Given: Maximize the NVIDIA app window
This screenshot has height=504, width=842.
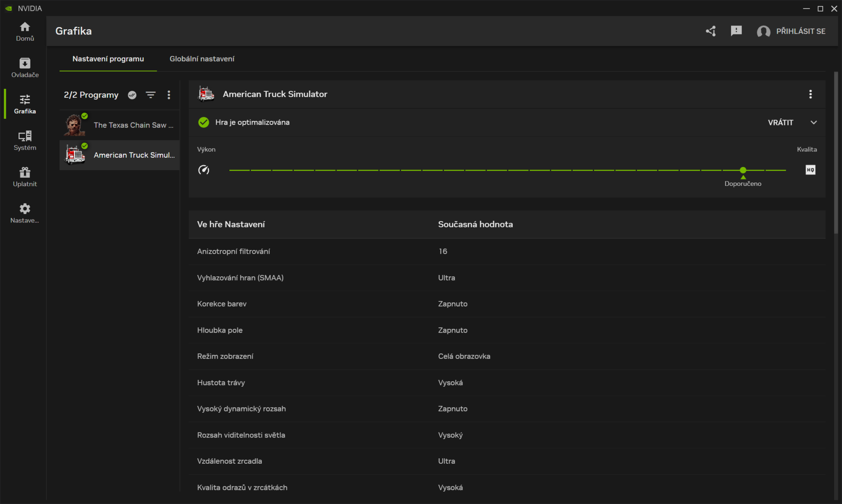Looking at the screenshot, I should [820, 9].
